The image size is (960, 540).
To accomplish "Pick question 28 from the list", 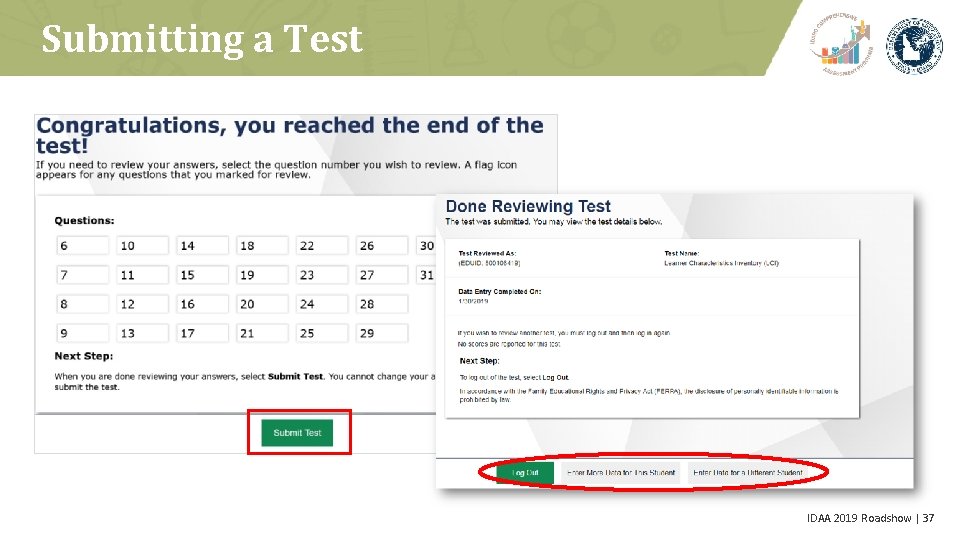I will point(382,304).
